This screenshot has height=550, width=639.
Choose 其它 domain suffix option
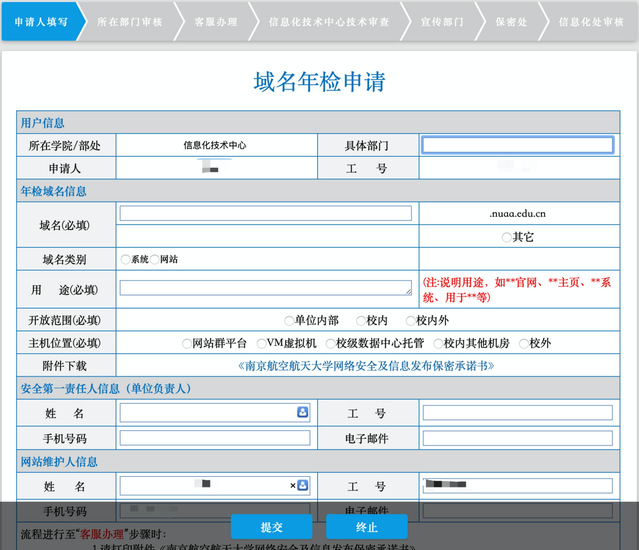coord(507,238)
